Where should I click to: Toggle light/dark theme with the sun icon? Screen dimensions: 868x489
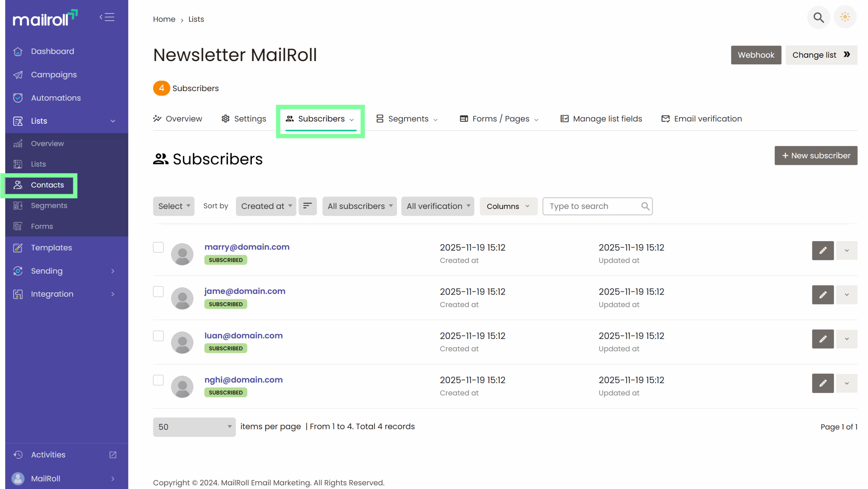[x=845, y=17]
